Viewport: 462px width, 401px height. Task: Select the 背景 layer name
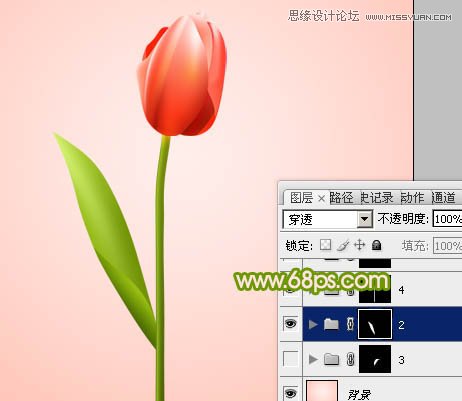pyautogui.click(x=359, y=395)
